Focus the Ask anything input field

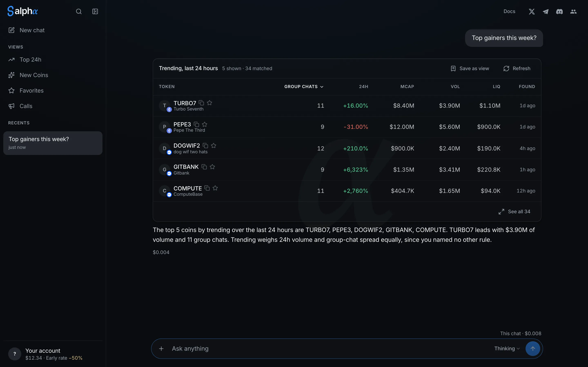[331, 349]
